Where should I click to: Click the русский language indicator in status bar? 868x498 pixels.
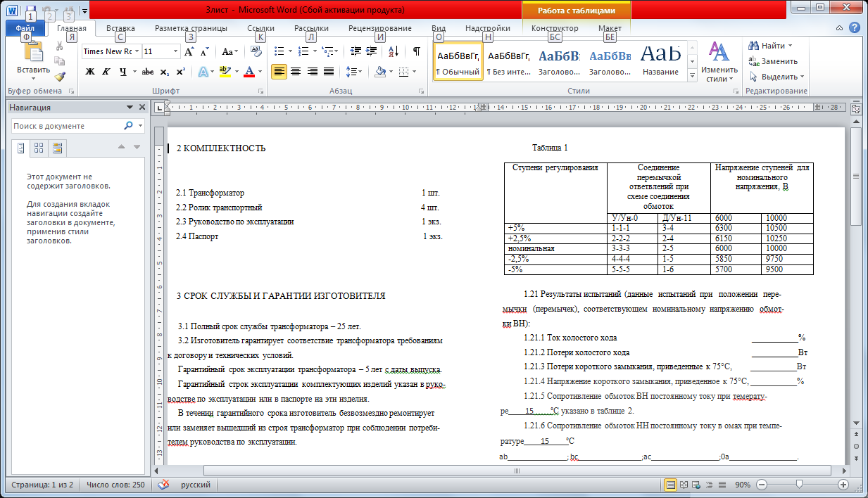(x=196, y=485)
